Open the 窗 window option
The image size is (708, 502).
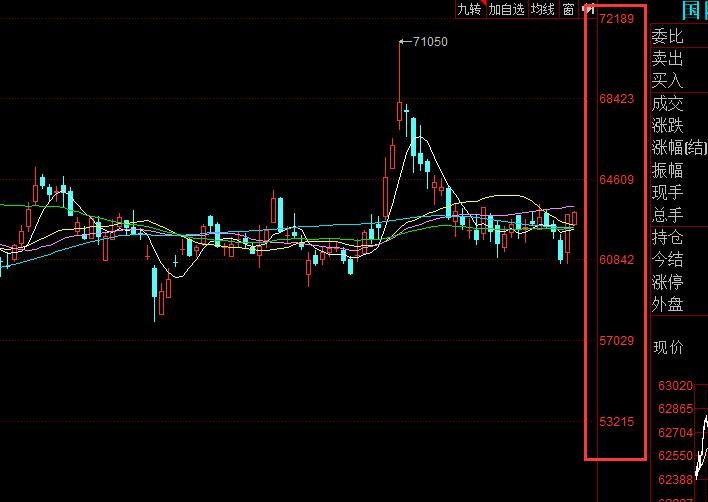click(568, 9)
